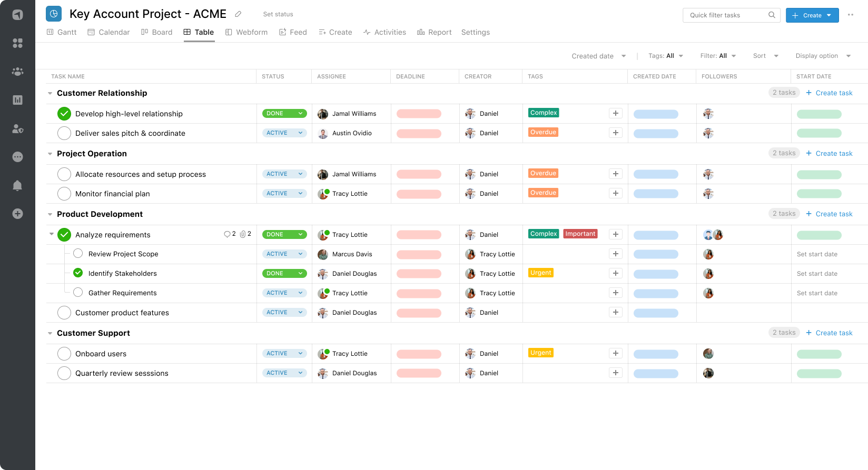868x470 pixels.
Task: Mark Deliver sales pitch & coordinate complete
Action: pyautogui.click(x=64, y=133)
